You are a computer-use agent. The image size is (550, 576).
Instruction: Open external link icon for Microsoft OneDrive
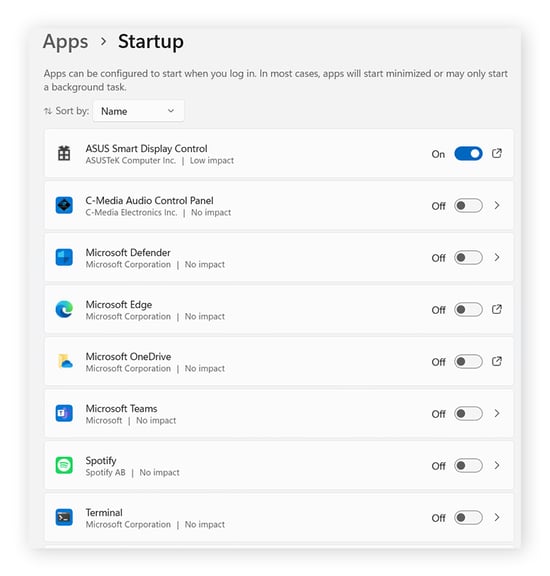(x=497, y=361)
